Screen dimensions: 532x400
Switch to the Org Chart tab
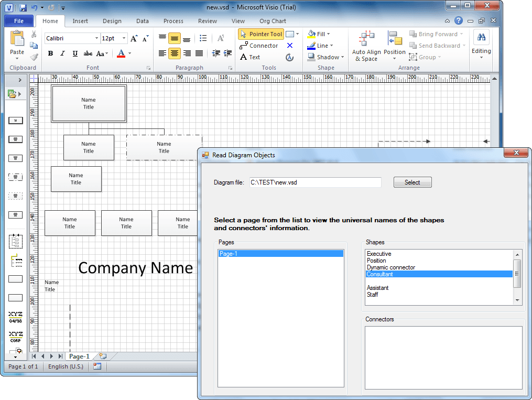coord(273,21)
